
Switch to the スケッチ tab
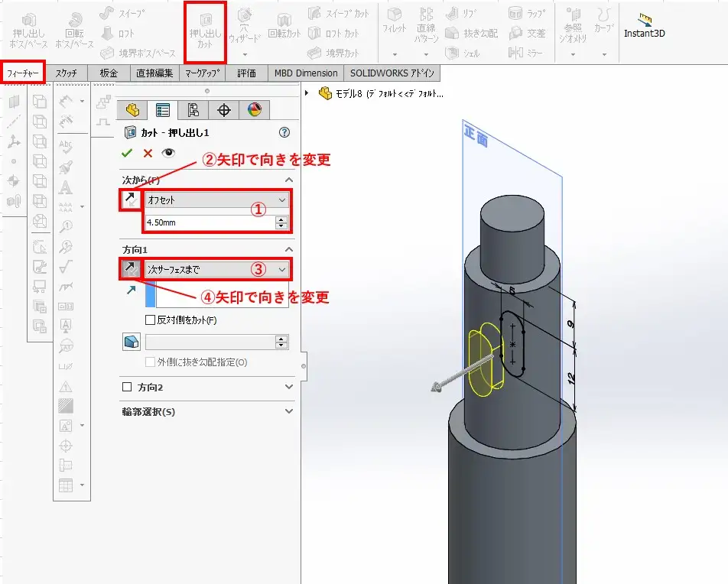(x=67, y=73)
